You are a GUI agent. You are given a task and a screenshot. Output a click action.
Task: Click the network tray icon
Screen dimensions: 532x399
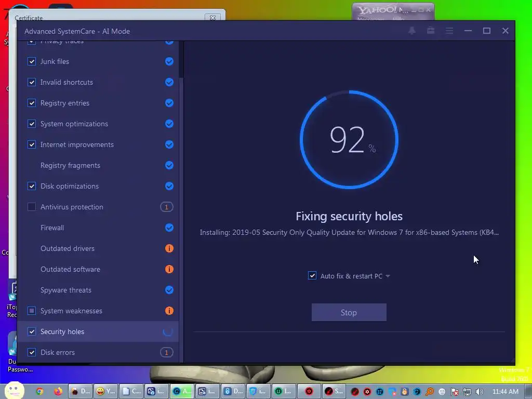pyautogui.click(x=467, y=392)
